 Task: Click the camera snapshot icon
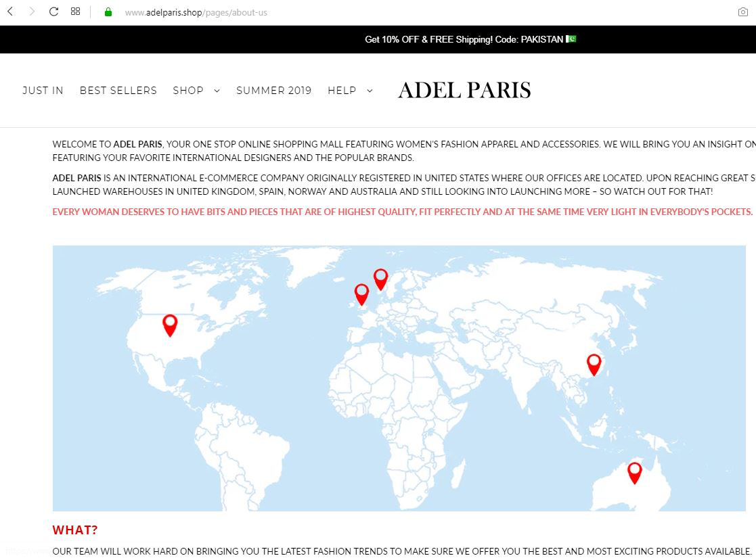[743, 12]
